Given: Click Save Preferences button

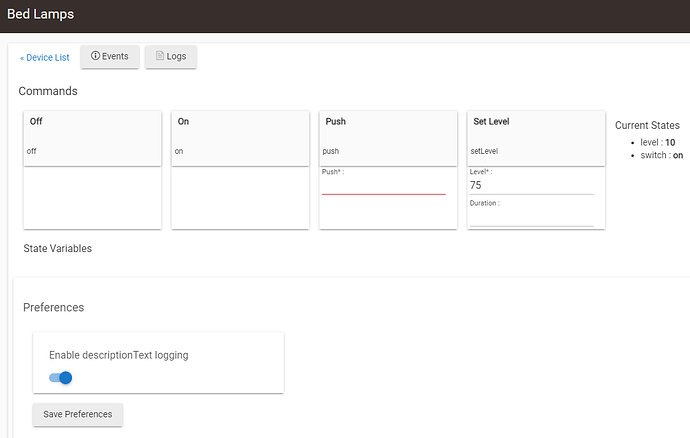Looking at the screenshot, I should pyautogui.click(x=77, y=414).
